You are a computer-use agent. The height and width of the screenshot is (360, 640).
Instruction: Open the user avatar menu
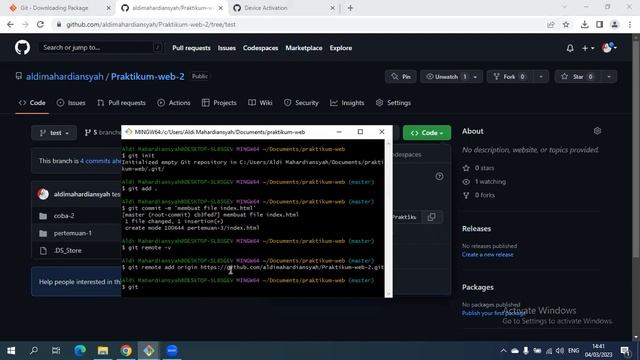pyautogui.click(x=609, y=48)
